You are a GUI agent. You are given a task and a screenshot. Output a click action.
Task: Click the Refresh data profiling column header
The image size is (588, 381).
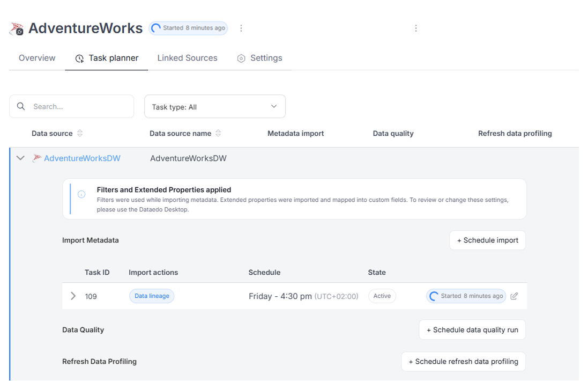(x=515, y=133)
